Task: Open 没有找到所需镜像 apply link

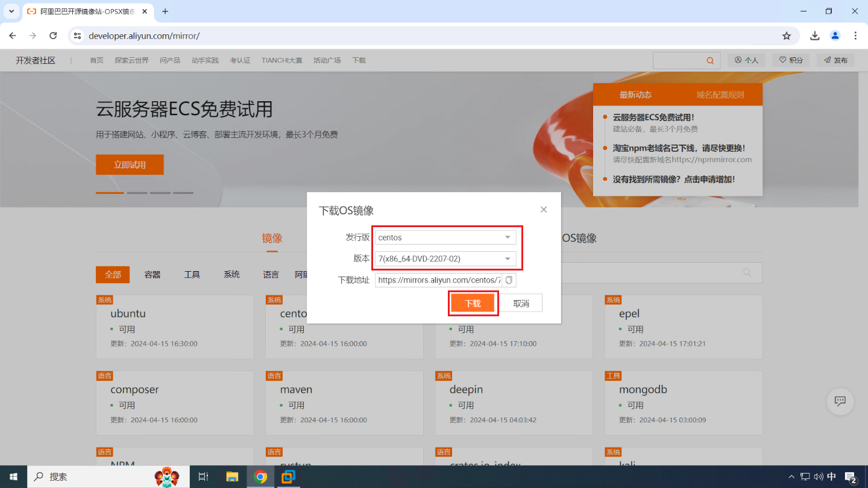Action: [673, 179]
